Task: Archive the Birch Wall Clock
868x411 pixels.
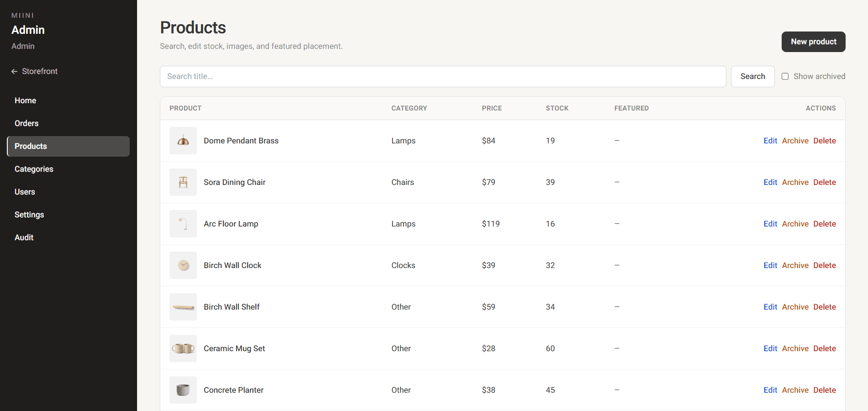Action: point(795,265)
